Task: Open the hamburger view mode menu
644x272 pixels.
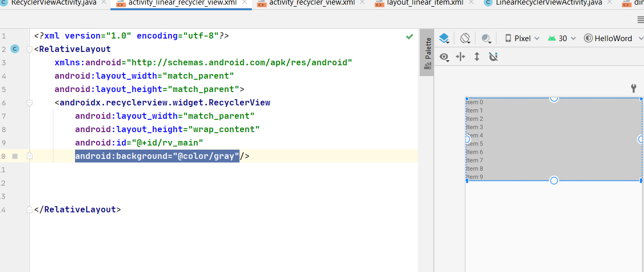Action: (x=640, y=20)
